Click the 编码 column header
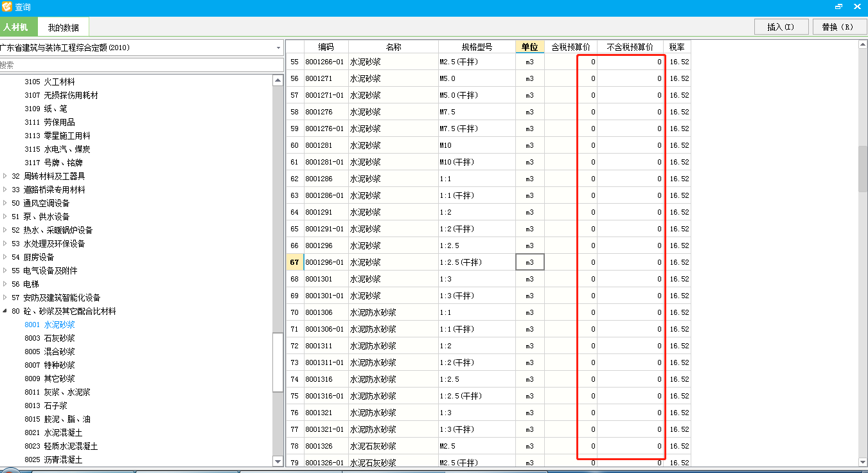 pyautogui.click(x=326, y=47)
